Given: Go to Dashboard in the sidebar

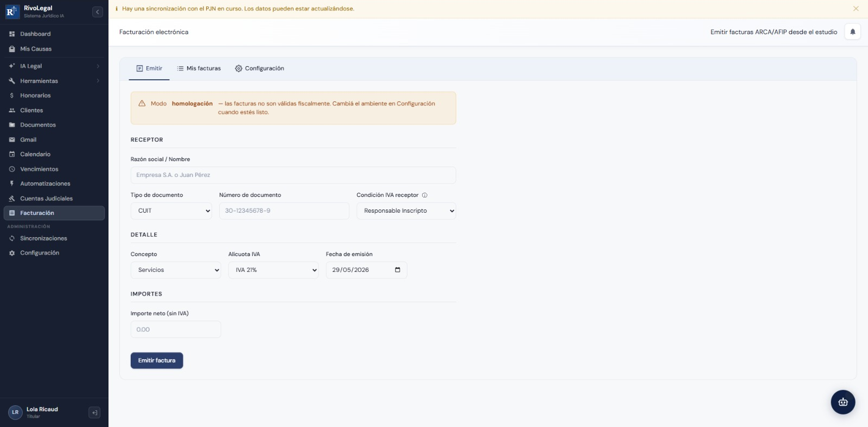Looking at the screenshot, I should (54, 34).
